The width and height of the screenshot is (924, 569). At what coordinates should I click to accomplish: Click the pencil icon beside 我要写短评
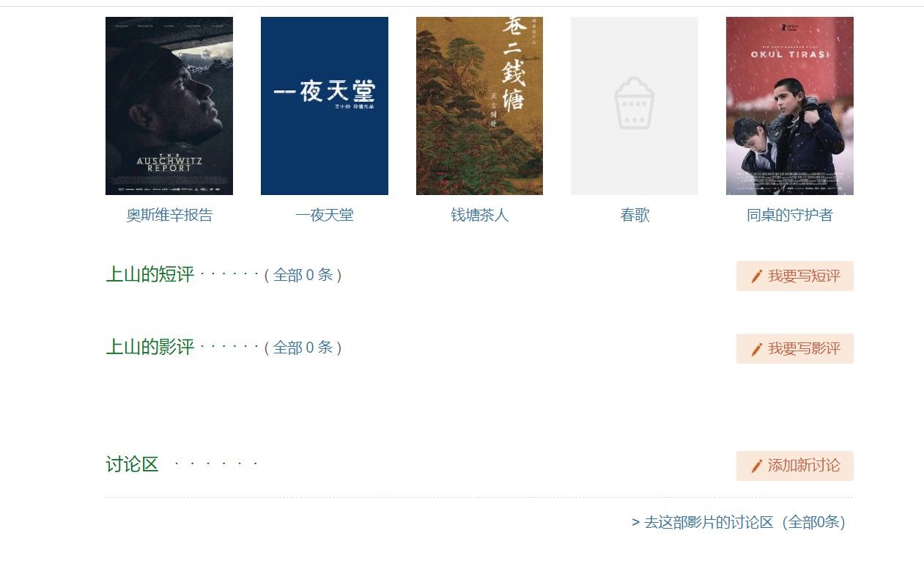tap(757, 276)
